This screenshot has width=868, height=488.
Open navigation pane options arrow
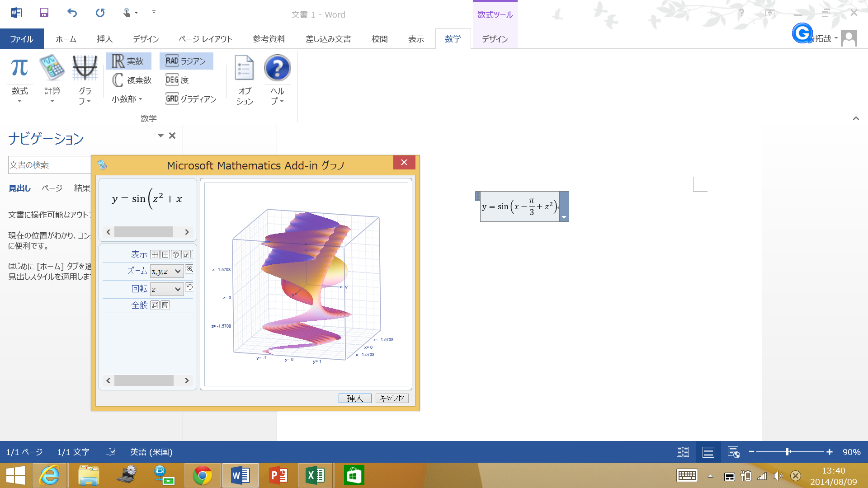(x=160, y=136)
